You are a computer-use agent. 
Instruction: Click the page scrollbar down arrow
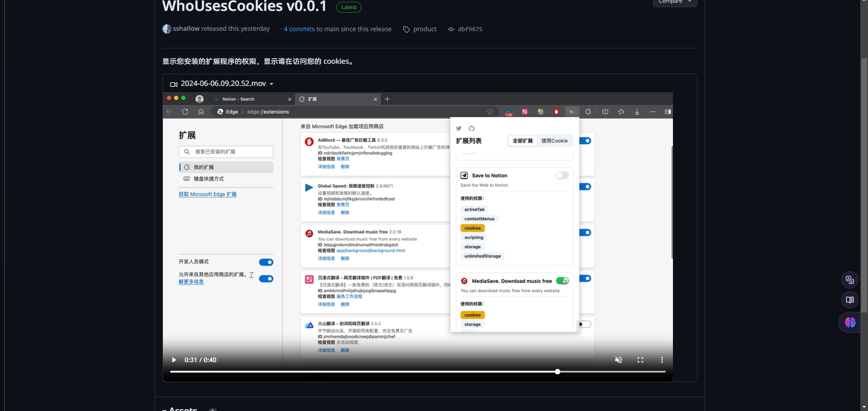point(864,407)
